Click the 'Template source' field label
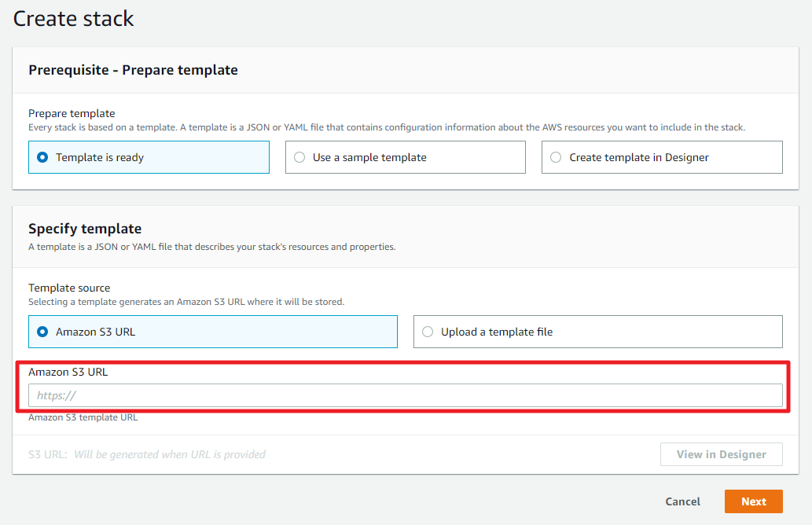This screenshot has height=525, width=812. pyautogui.click(x=69, y=288)
